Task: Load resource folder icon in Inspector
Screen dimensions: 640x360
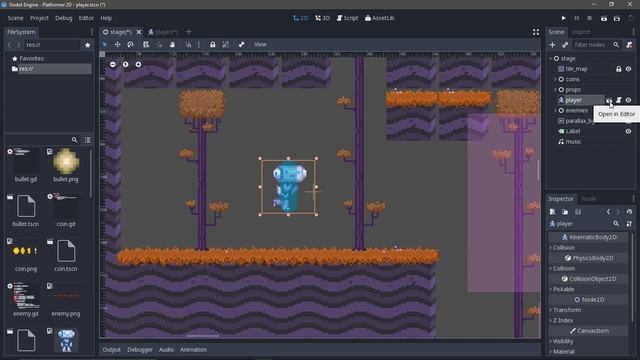Action: 565,212
